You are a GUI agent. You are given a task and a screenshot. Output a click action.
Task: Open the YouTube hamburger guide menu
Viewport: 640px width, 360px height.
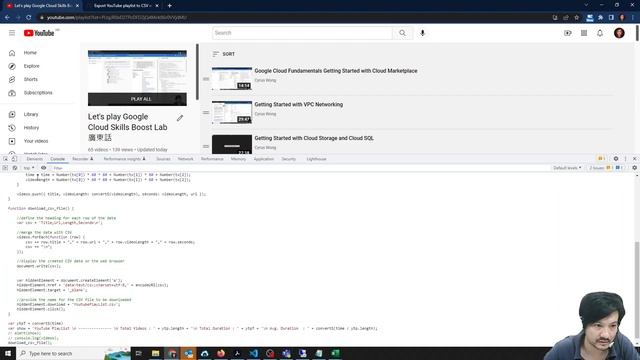12,33
